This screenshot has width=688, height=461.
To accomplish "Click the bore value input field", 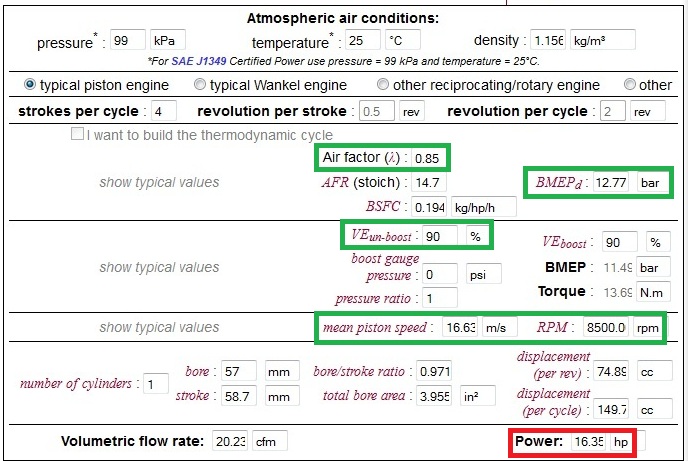I will [x=238, y=372].
